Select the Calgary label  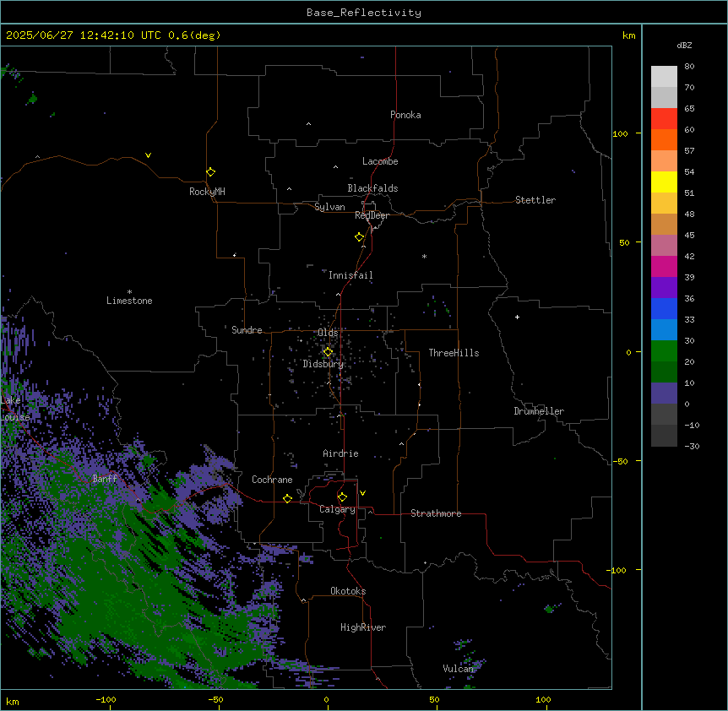click(x=337, y=509)
